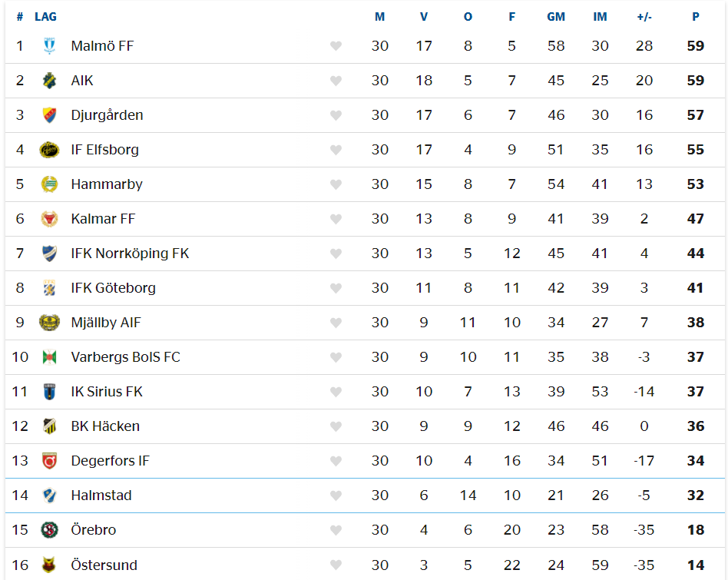Image resolution: width=728 pixels, height=580 pixels.
Task: Click the Djurgården shield logo
Action: (x=49, y=115)
